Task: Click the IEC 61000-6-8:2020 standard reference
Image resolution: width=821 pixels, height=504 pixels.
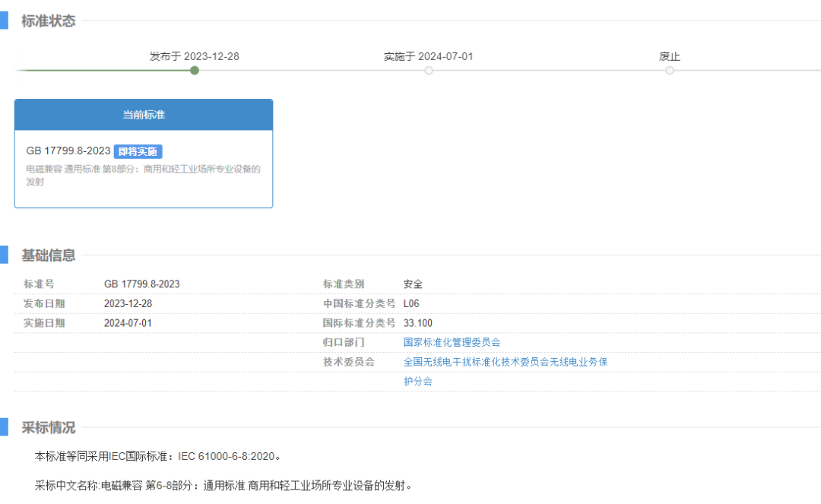Action: (x=227, y=456)
